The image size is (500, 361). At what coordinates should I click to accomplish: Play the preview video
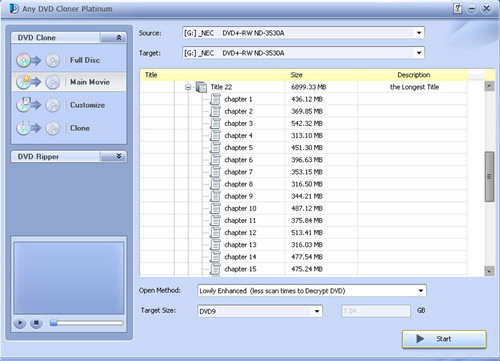[20, 323]
